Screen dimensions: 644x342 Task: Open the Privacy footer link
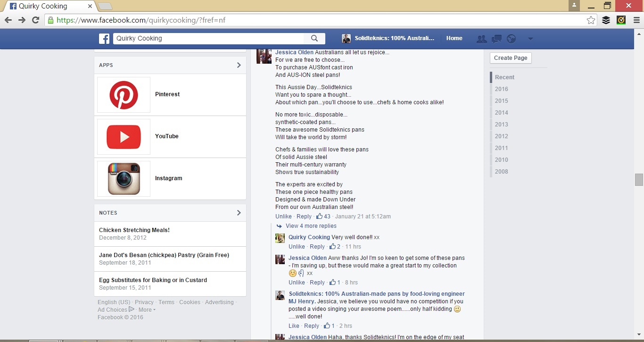pyautogui.click(x=144, y=302)
